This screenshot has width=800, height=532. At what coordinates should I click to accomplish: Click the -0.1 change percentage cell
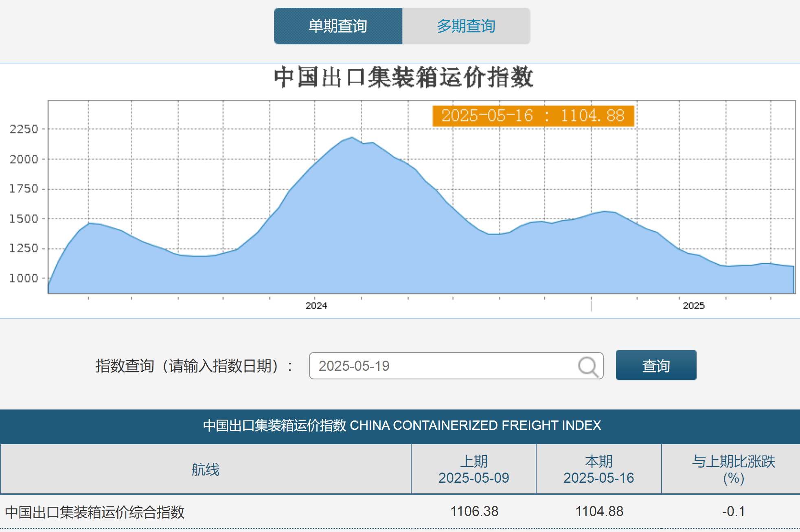[733, 511]
